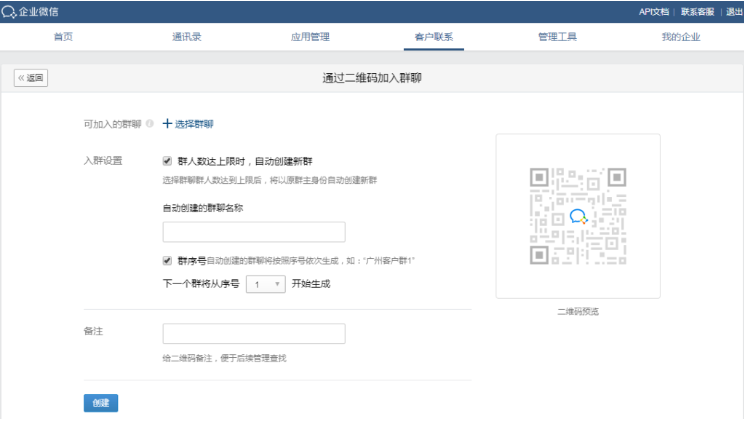Open the 首页 tab

click(63, 37)
